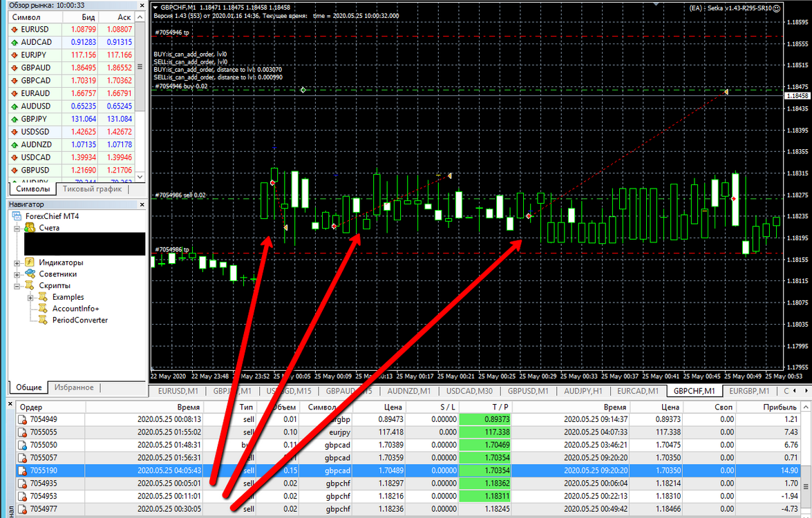Click the EURUSD down-arrow icon in Market Watch
This screenshot has height=518, width=812.
pos(15,30)
